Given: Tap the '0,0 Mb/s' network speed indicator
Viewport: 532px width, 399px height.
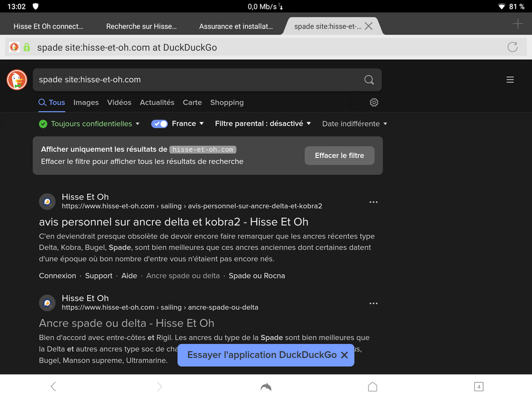Looking at the screenshot, I should click(x=265, y=6).
